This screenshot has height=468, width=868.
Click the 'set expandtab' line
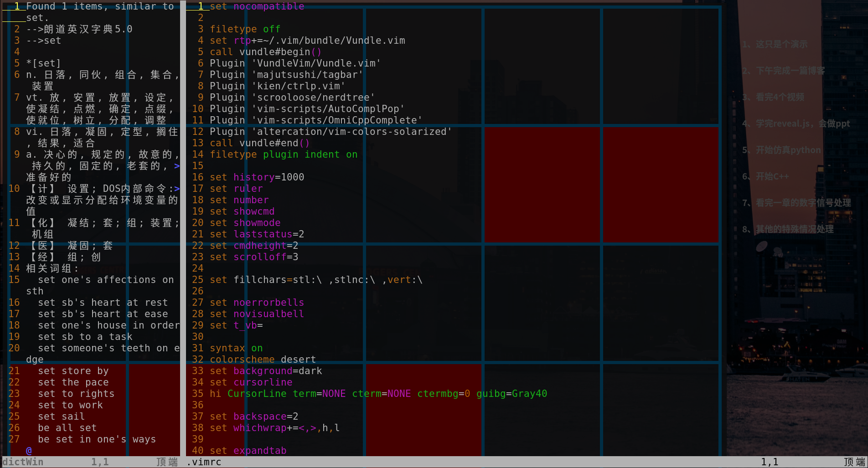[x=248, y=451]
